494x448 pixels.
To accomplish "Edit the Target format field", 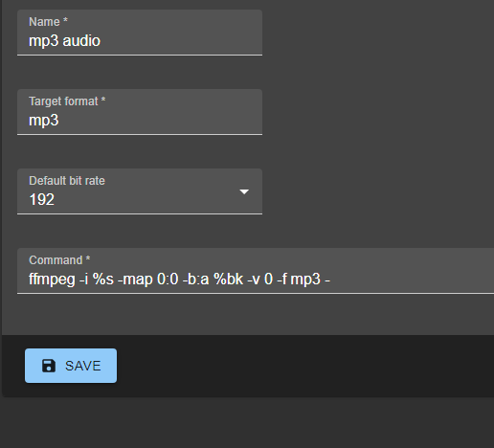I will [x=140, y=112].
